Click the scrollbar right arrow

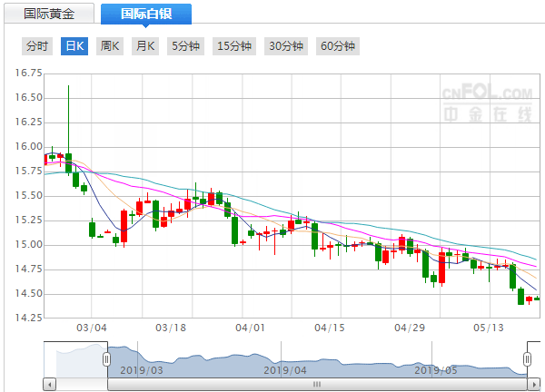pyautogui.click(x=534, y=385)
